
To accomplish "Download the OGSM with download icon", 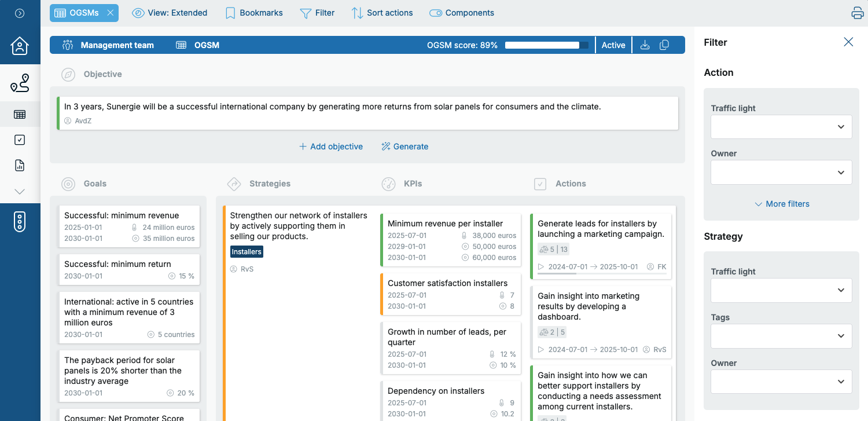I will (x=645, y=45).
